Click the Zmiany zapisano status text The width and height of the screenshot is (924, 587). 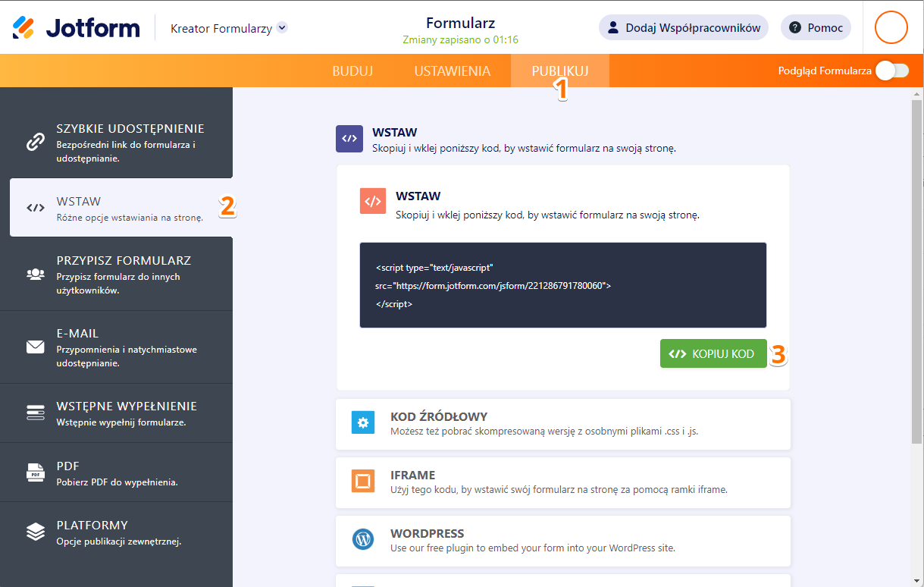click(x=461, y=39)
